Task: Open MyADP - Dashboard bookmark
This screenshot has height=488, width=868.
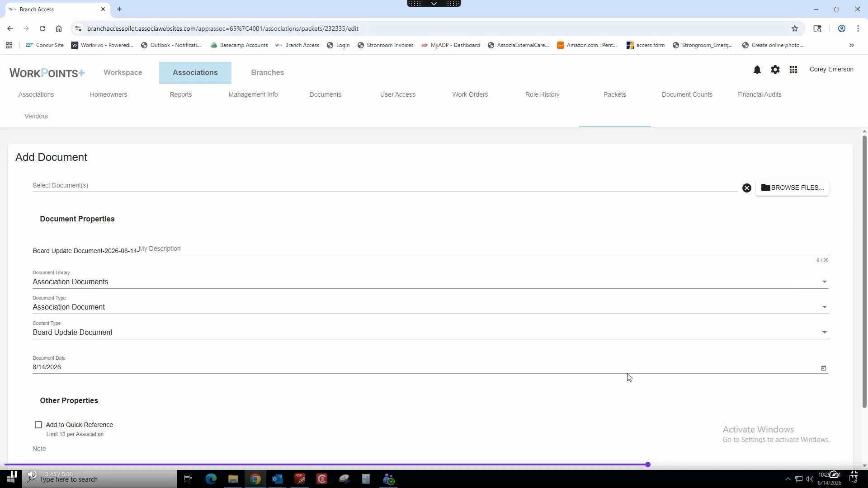Action: pos(450,45)
